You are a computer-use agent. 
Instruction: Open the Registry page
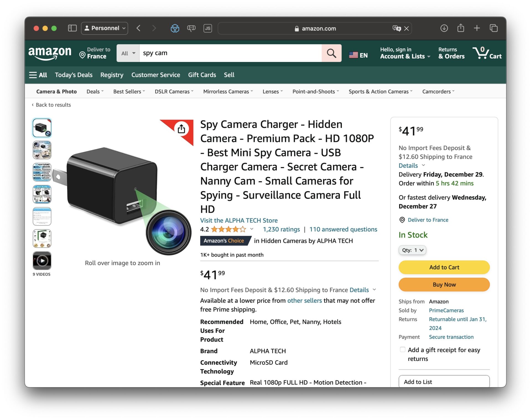(112, 75)
